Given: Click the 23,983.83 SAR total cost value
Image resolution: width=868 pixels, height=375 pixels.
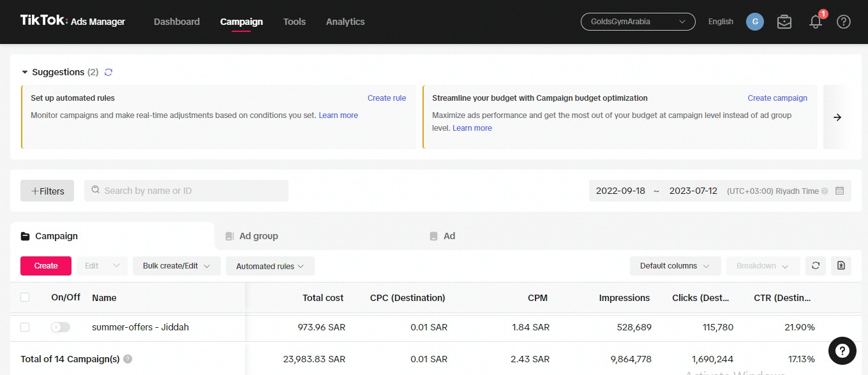Looking at the screenshot, I should [314, 359].
